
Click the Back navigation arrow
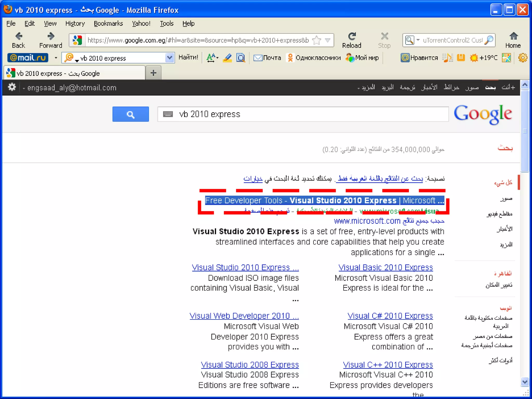click(x=18, y=36)
